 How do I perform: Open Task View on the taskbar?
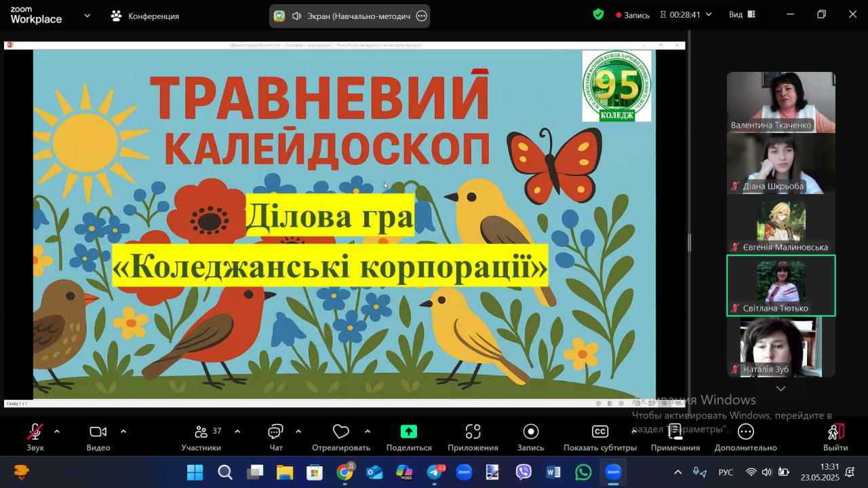[255, 472]
